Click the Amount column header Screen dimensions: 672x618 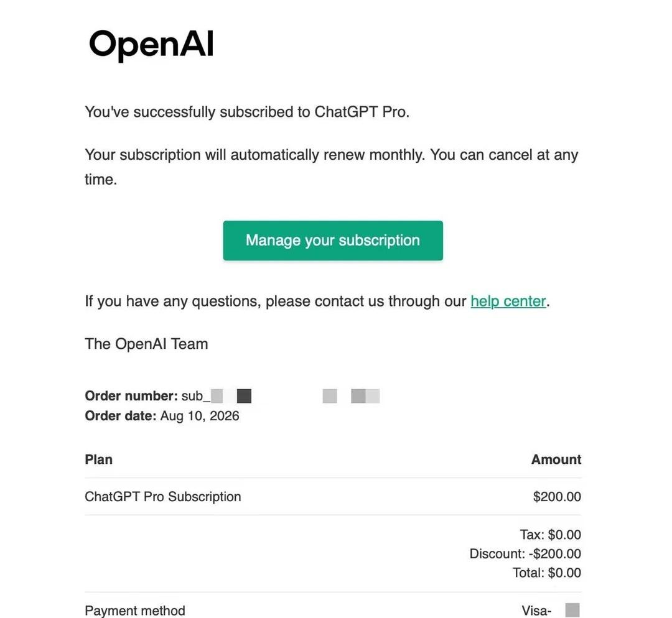(556, 459)
